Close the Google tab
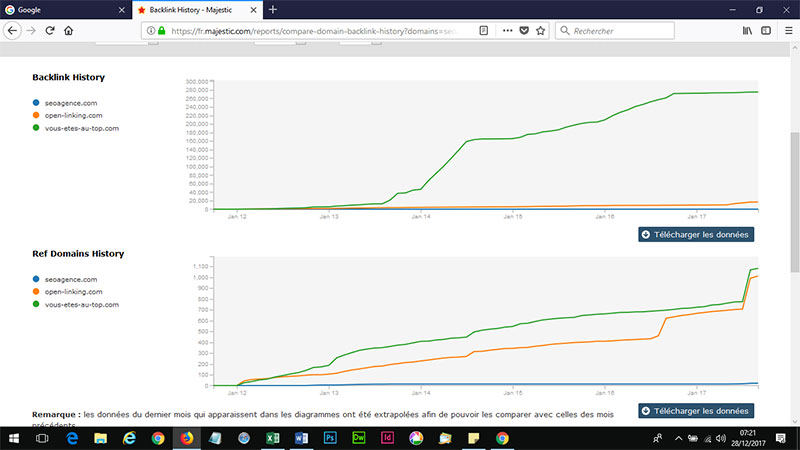Image resolution: width=800 pixels, height=450 pixels. (121, 10)
